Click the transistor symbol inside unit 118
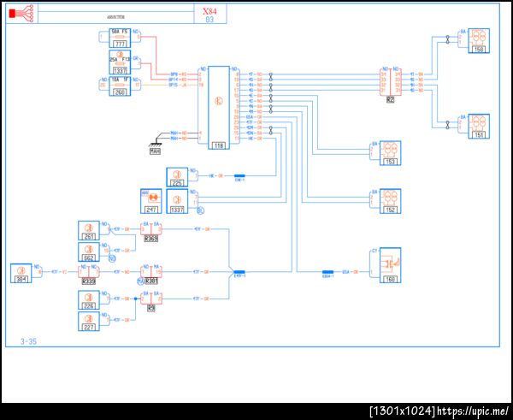This screenshot has width=513, height=420. click(219, 101)
